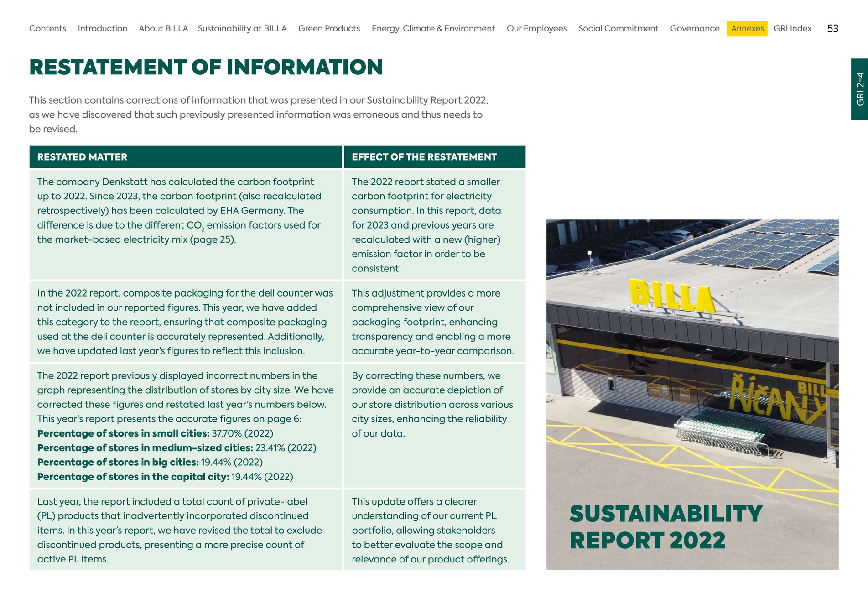Click the GRI 2-4 side tab
Viewport: 868px width, 614px height.
pyautogui.click(x=859, y=89)
